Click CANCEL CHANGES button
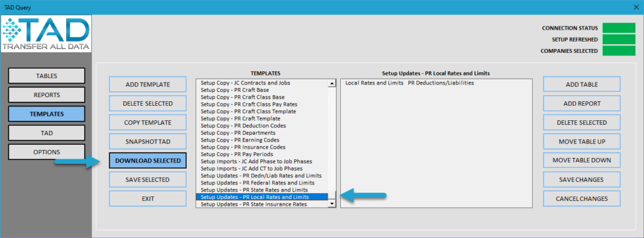This screenshot has width=644, height=238. 582,198
